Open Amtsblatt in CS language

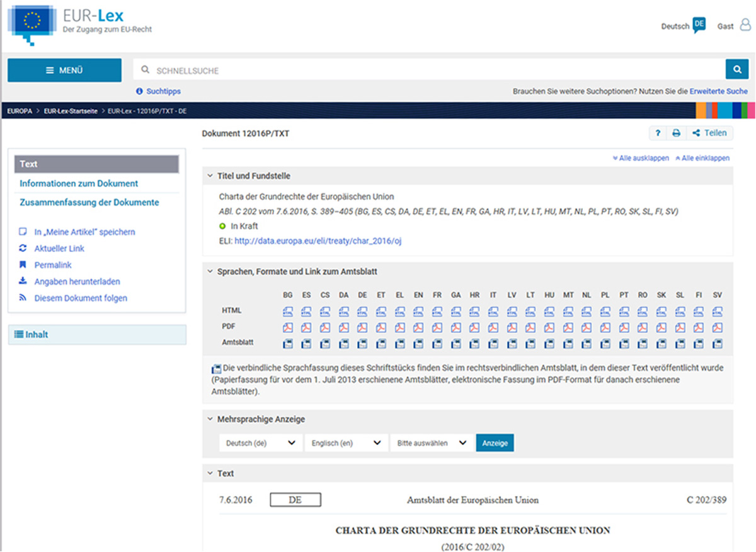325,344
